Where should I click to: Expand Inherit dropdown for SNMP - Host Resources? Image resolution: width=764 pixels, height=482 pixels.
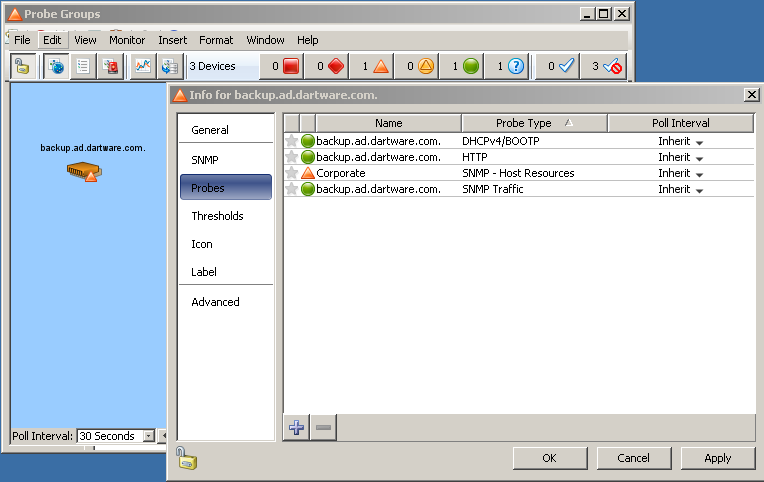click(x=680, y=173)
